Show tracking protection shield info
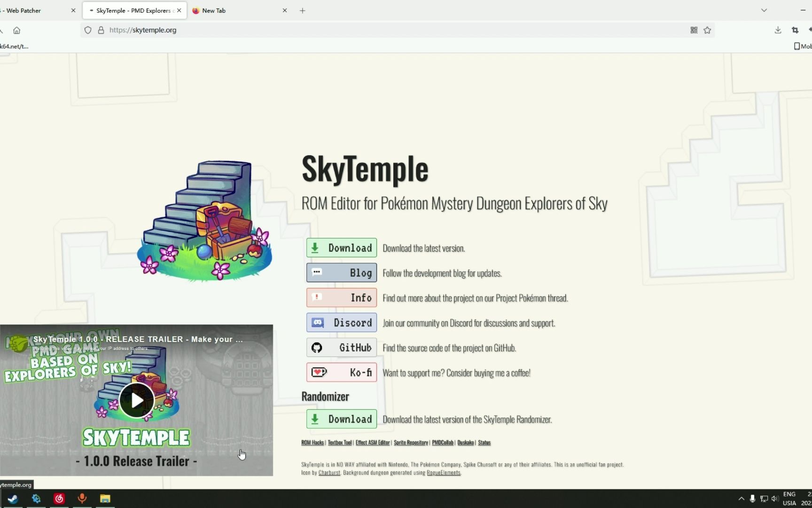812x508 pixels. click(x=88, y=30)
